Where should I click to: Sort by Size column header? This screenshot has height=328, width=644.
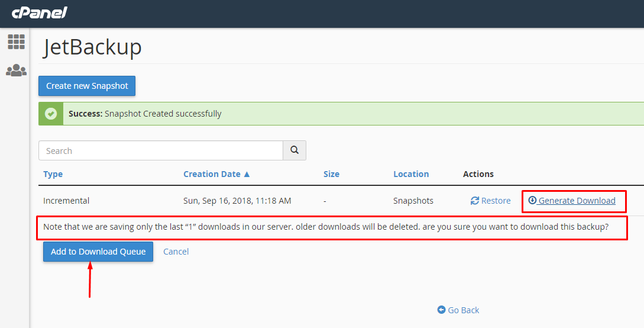coord(331,174)
